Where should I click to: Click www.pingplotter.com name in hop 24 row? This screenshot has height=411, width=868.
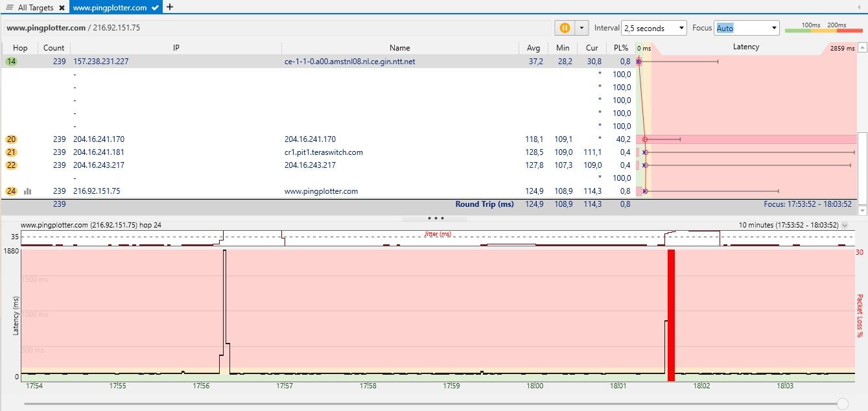tap(321, 191)
